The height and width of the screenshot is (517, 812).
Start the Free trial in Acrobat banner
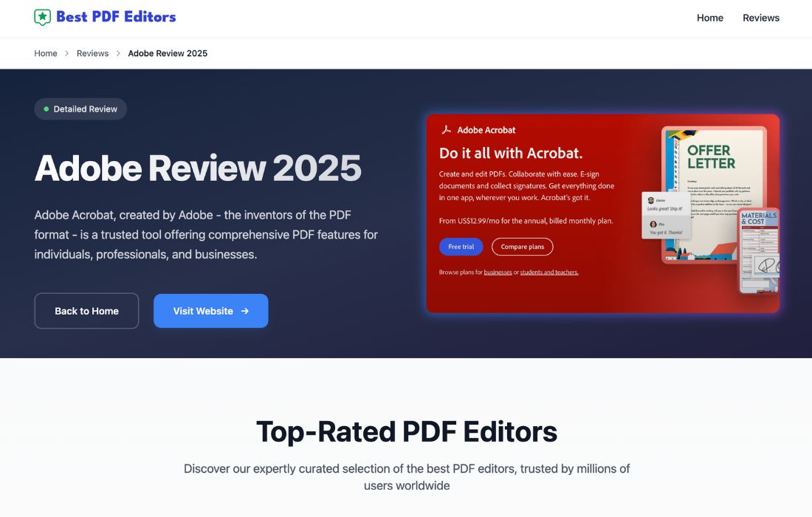pyautogui.click(x=461, y=247)
